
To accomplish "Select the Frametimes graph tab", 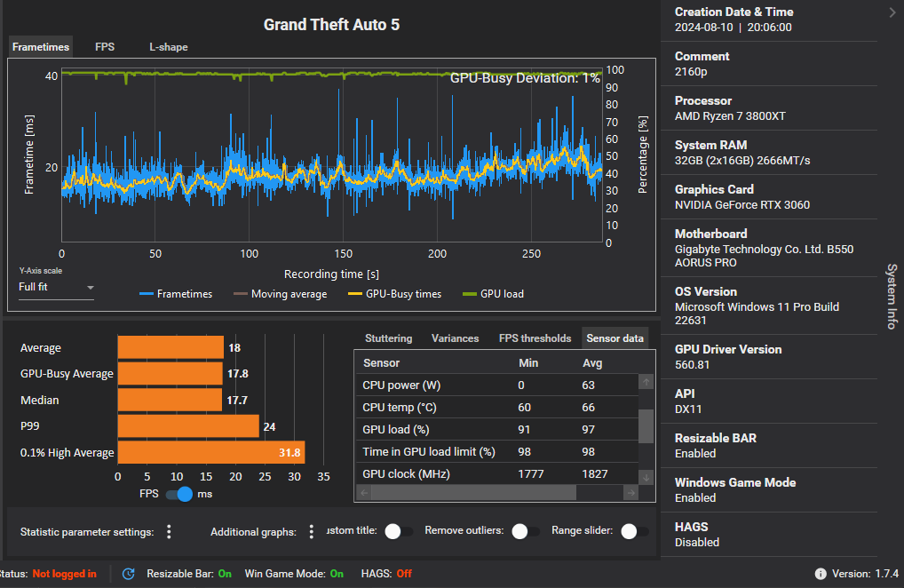I will click(41, 47).
